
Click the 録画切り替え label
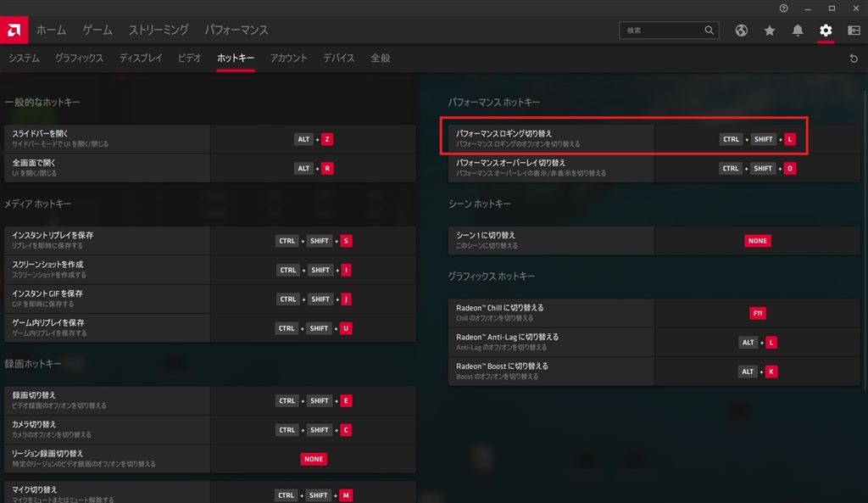click(x=34, y=395)
